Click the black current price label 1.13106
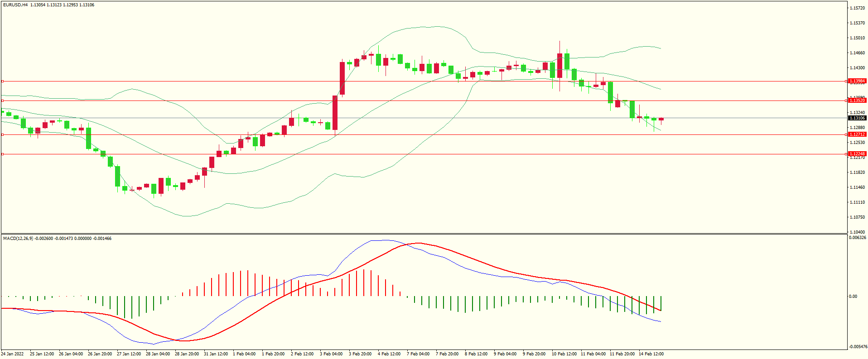 pyautogui.click(x=857, y=118)
